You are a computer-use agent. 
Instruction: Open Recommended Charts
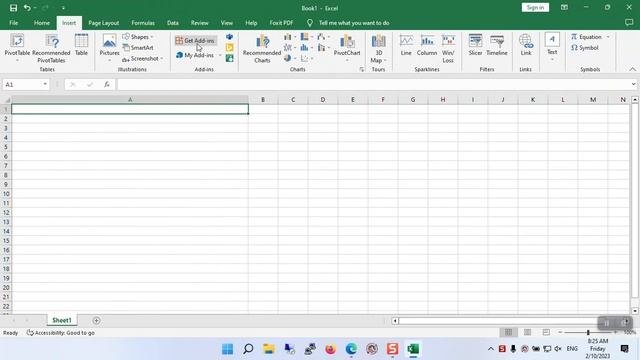tap(262, 48)
